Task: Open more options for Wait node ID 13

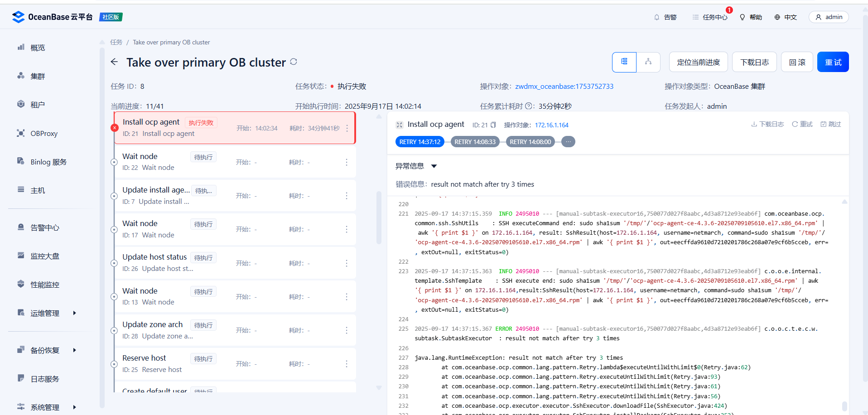Action: click(347, 297)
